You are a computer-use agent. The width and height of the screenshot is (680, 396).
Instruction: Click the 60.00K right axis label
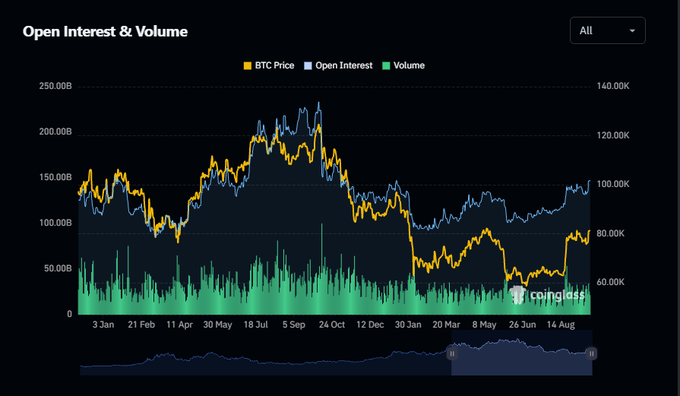pyautogui.click(x=611, y=282)
